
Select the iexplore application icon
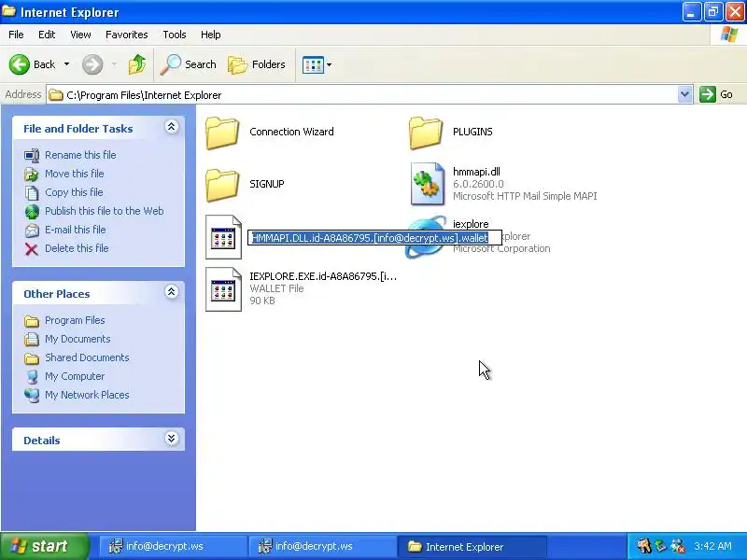tap(426, 237)
